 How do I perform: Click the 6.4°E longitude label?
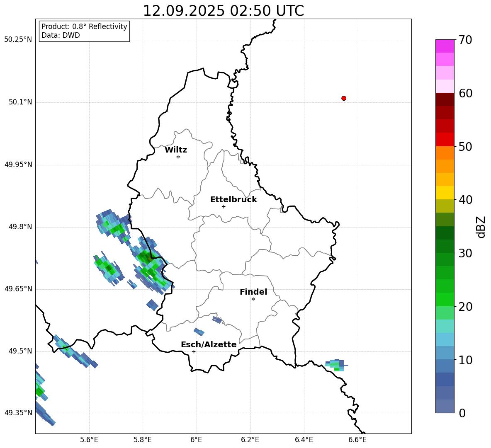click(x=304, y=440)
